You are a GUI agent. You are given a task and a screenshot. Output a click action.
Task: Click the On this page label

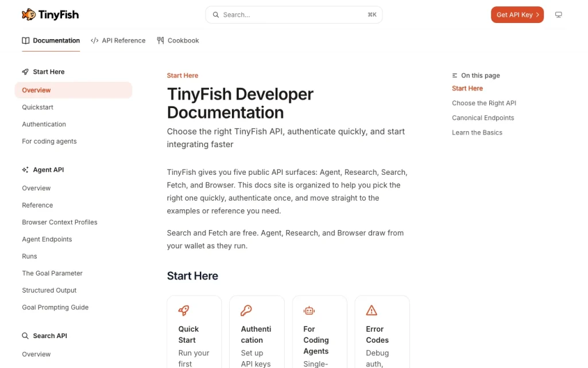481,75
